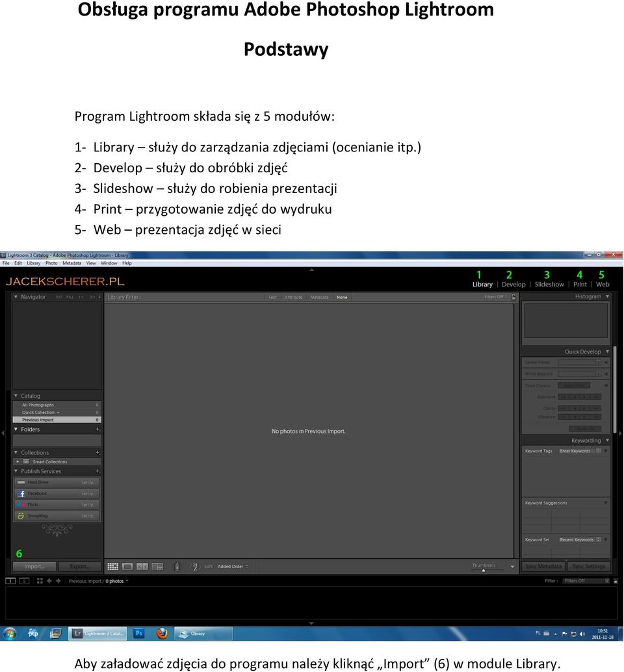Click main window display button 1
The width and height of the screenshot is (624, 672).
pyautogui.click(x=10, y=581)
